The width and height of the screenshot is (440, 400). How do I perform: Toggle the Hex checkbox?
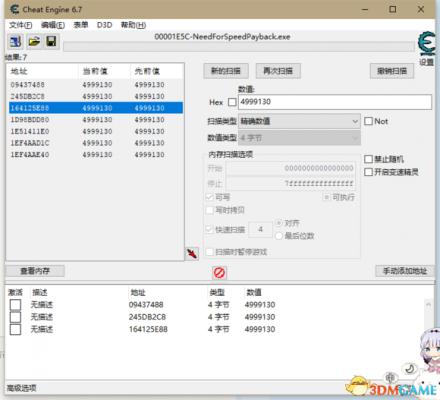(232, 102)
